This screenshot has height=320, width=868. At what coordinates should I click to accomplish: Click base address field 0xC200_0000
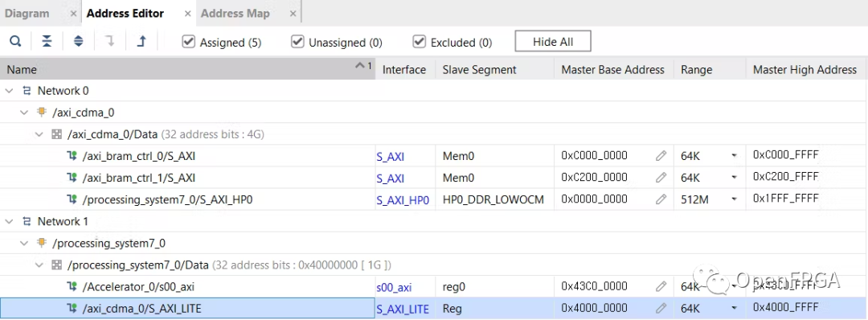point(595,178)
